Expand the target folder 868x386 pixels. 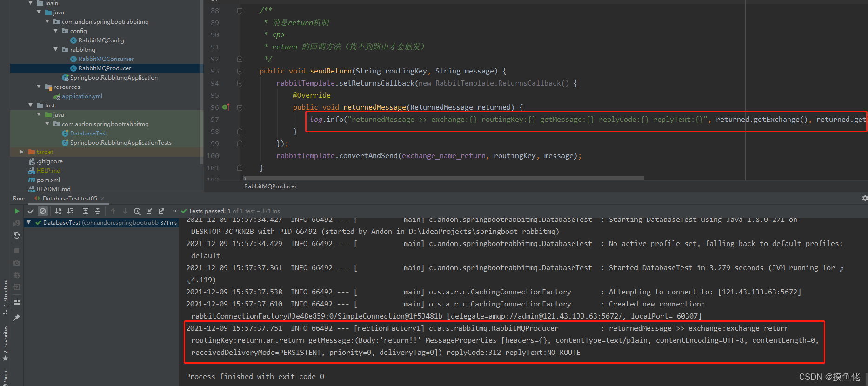[x=22, y=152]
